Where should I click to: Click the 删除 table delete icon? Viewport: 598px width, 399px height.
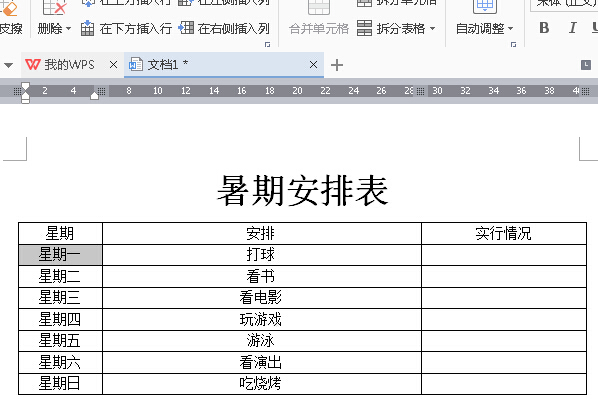coord(55,8)
